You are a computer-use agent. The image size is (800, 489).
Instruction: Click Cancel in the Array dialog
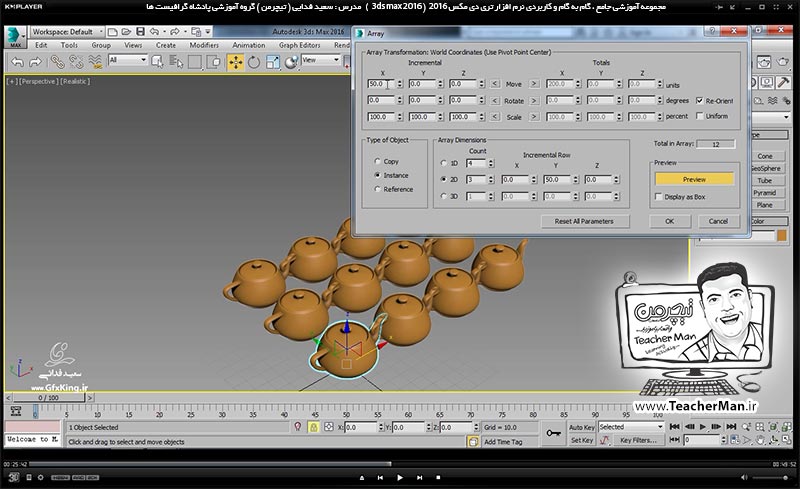(718, 221)
